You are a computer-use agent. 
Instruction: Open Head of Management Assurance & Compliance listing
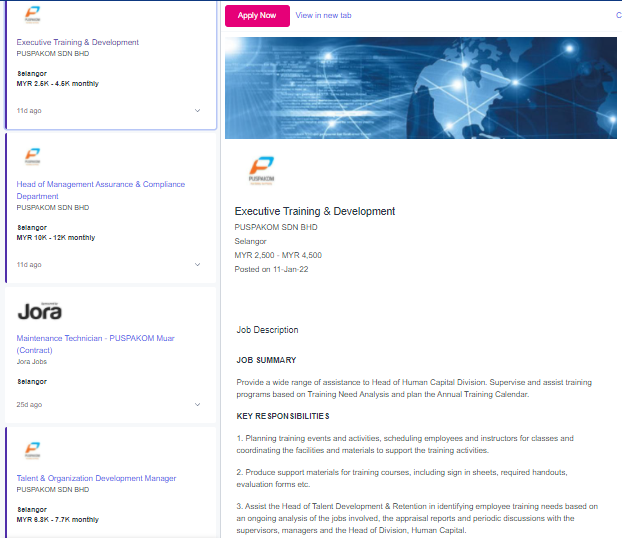pyautogui.click(x=100, y=190)
